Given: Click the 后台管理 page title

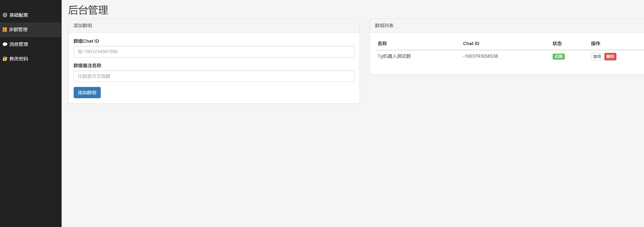Looking at the screenshot, I should click(x=88, y=10).
